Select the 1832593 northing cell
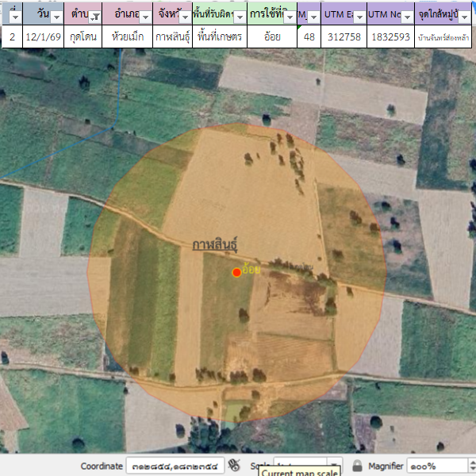476x476 pixels. point(390,36)
